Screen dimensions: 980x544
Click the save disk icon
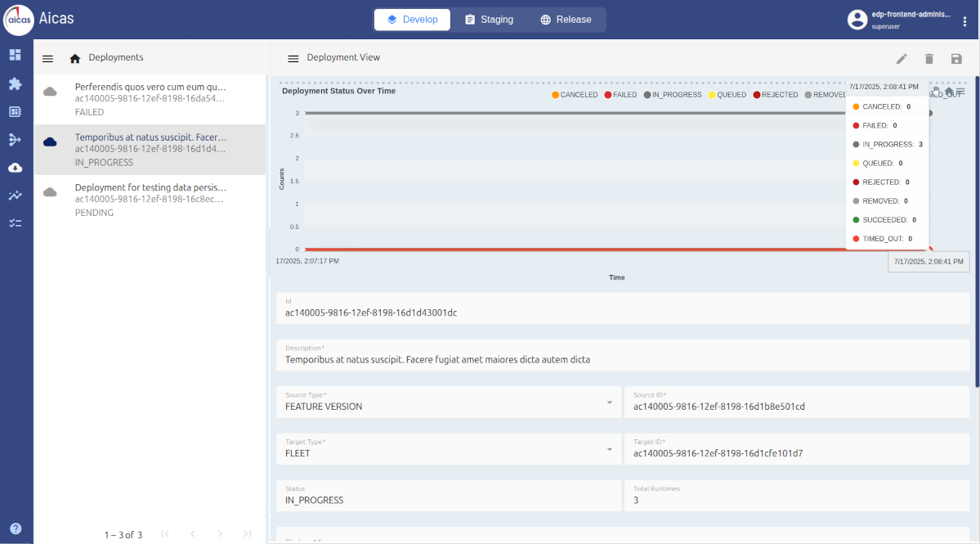[956, 59]
